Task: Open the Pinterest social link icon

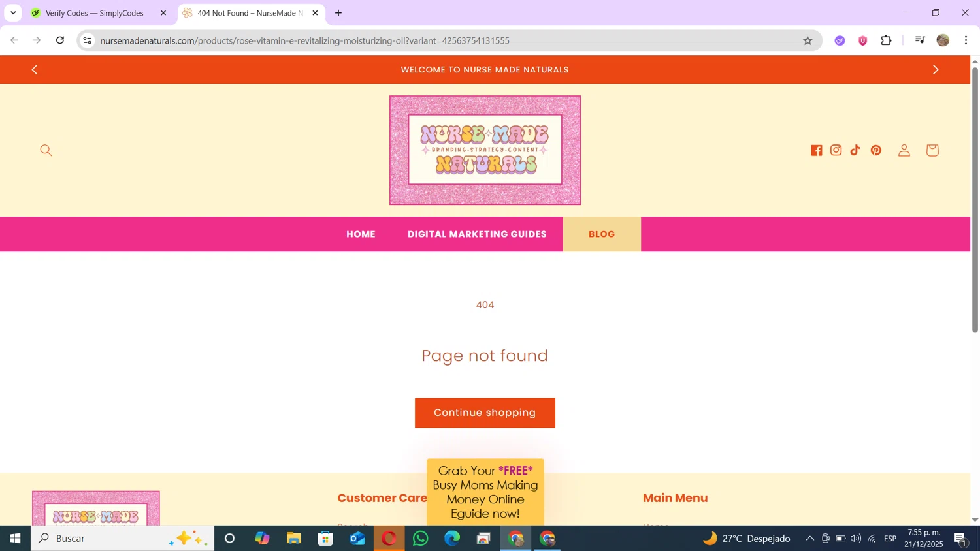Action: pyautogui.click(x=875, y=151)
